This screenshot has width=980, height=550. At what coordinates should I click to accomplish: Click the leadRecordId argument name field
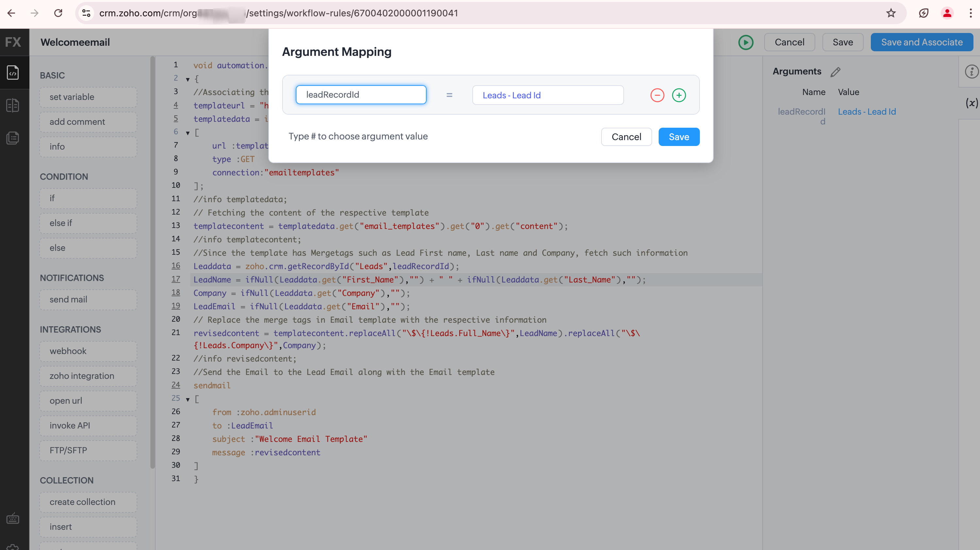tap(361, 95)
